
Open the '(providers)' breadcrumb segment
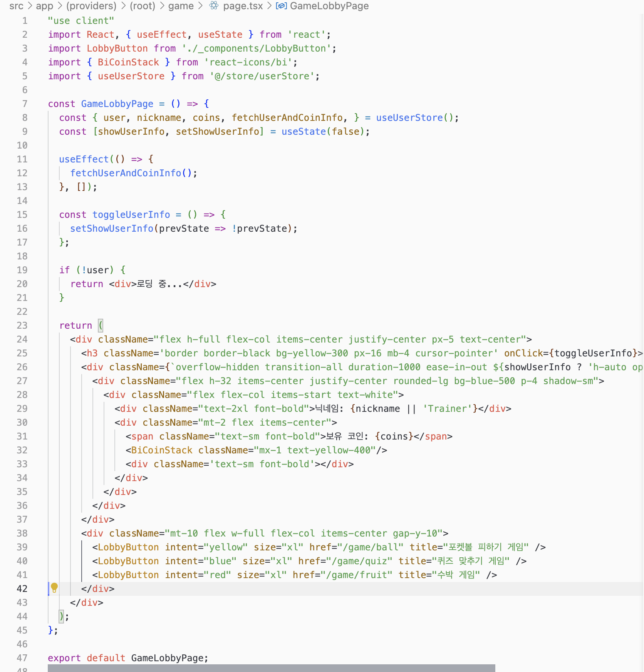[91, 6]
